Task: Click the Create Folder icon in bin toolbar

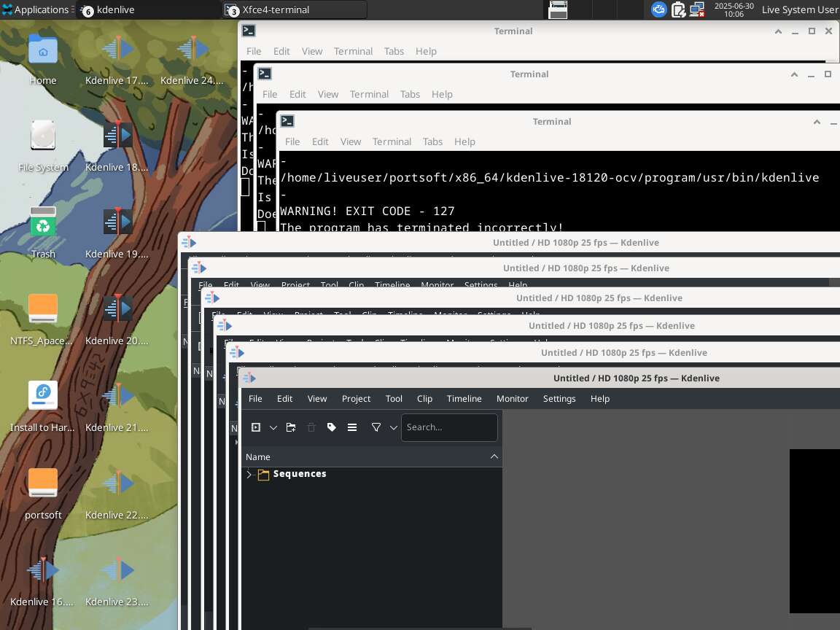Action: point(291,427)
